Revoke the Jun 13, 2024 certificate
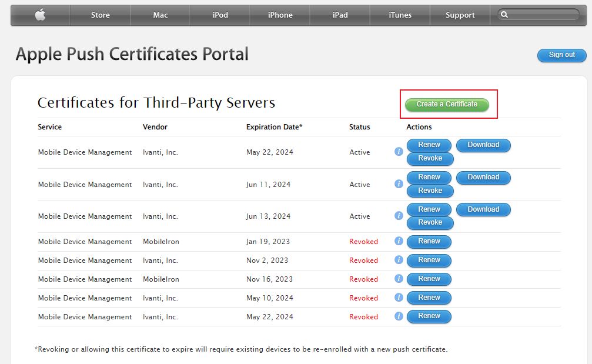Image resolution: width=592 pixels, height=364 pixels. (x=430, y=223)
